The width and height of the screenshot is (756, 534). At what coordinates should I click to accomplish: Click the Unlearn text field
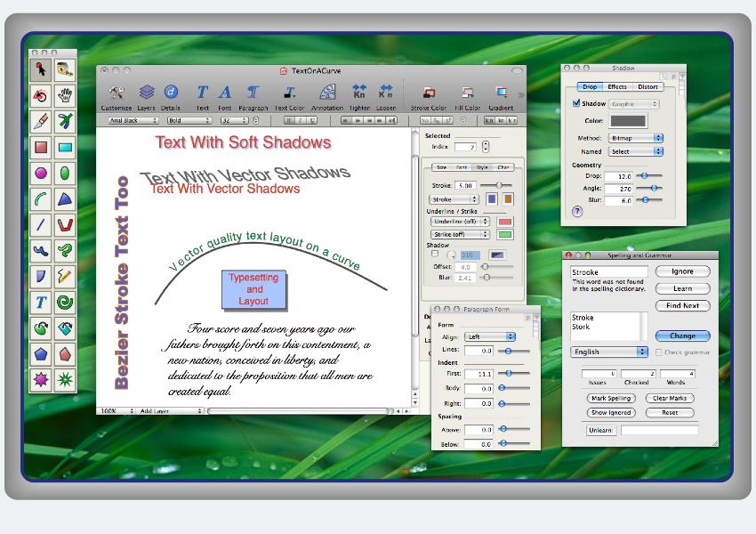pyautogui.click(x=659, y=430)
